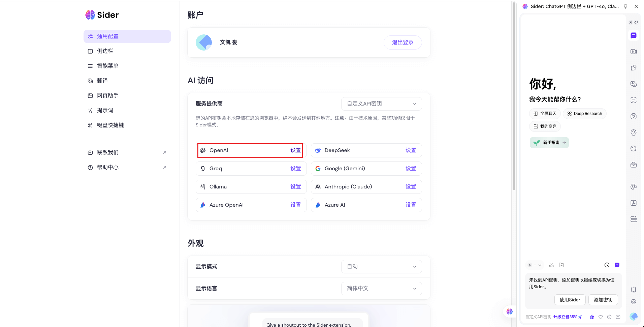This screenshot has height=327, width=644.
Task: Open the gift rewards icon at bottom
Action: (x=591, y=317)
